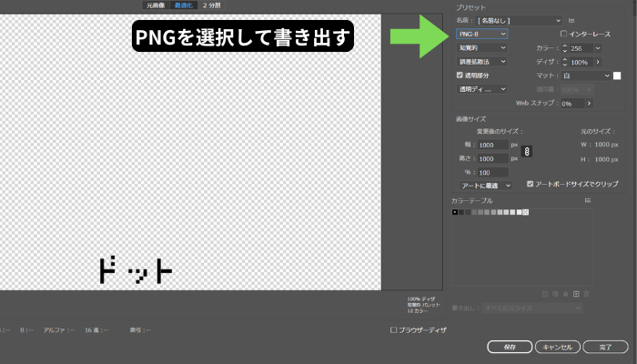Open the ディザ 100% slider arrow
This screenshot has width=637, height=364.
pos(598,62)
